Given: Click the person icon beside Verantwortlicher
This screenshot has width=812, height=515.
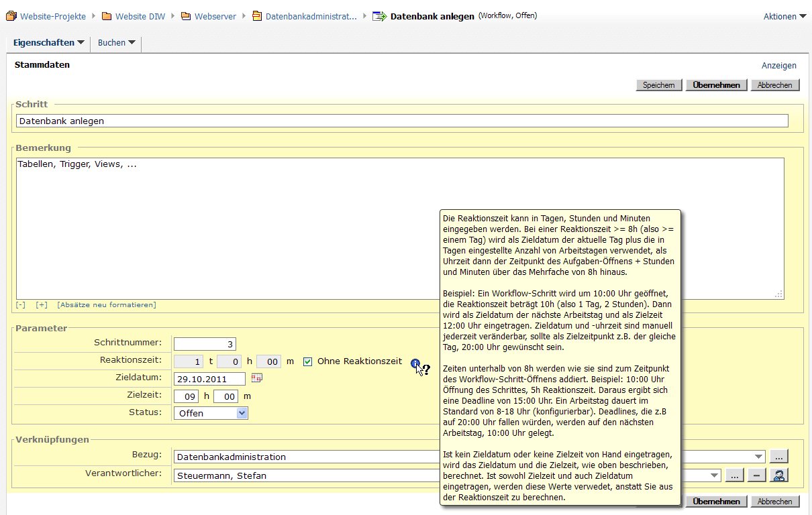Looking at the screenshot, I should (x=780, y=475).
